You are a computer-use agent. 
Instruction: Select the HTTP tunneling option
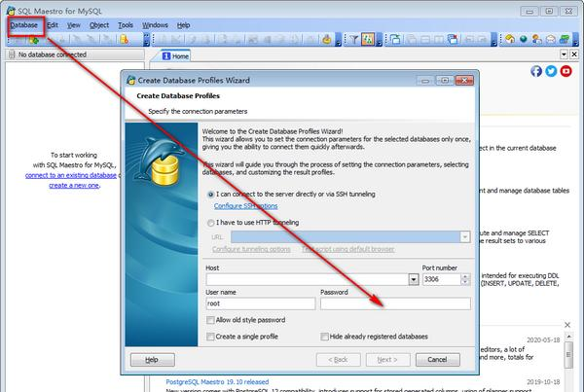(211, 223)
